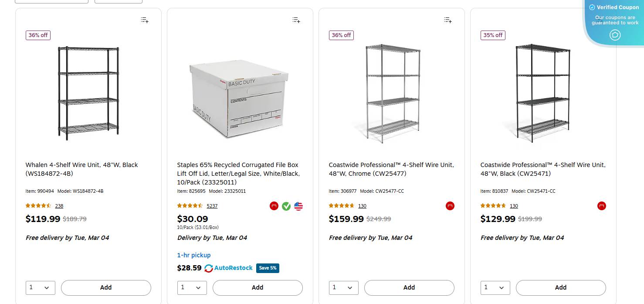
Task: Open the quantity selector for the black Coastwide shelf
Action: 495,287
